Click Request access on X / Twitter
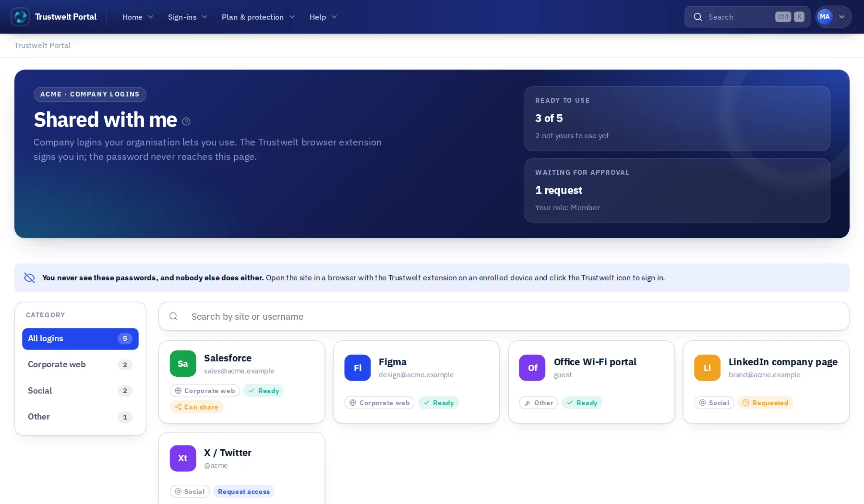The image size is (864, 504). click(244, 492)
